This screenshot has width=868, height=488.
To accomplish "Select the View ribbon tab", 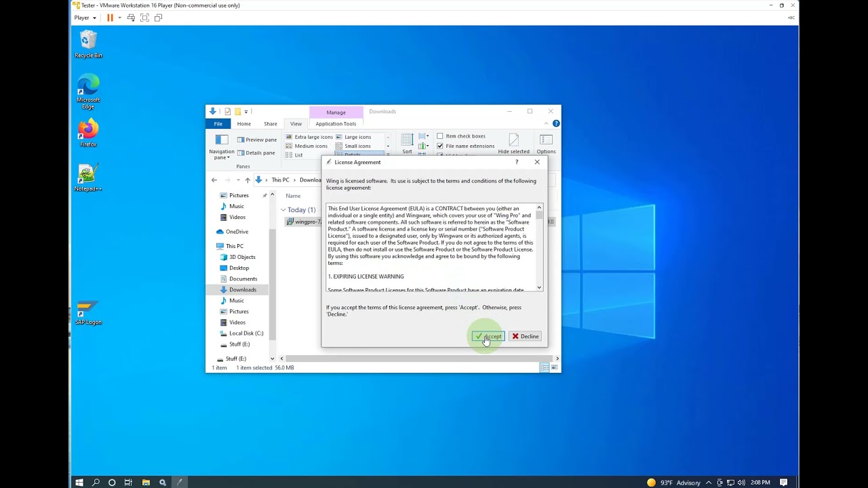I will point(296,124).
